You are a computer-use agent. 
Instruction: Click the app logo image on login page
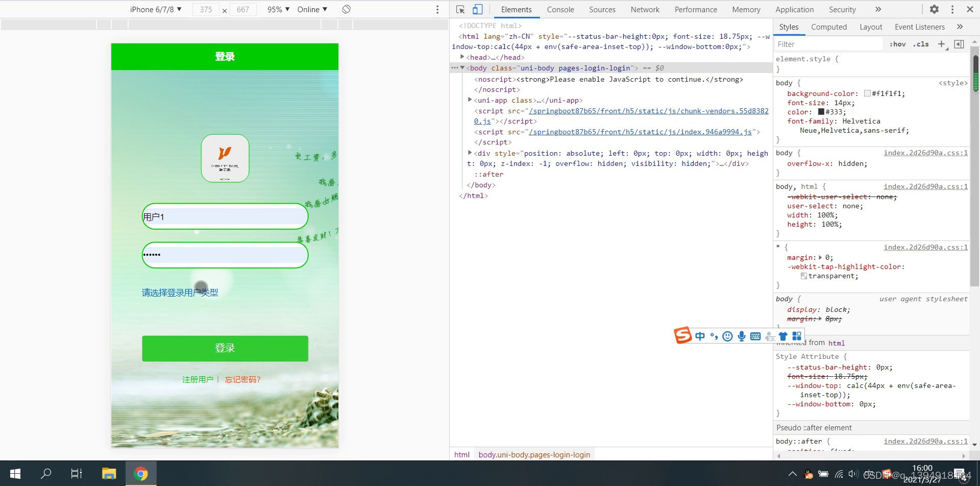pos(225,158)
